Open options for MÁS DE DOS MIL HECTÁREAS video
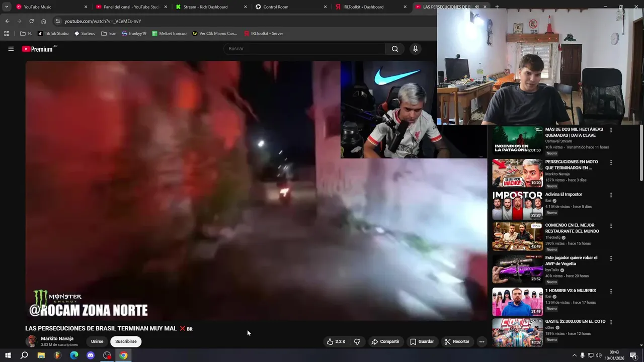Viewport: 644px width, 362px height. click(x=611, y=130)
